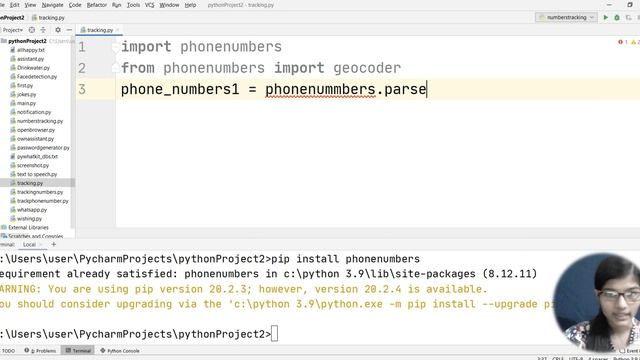Select the Local terminal tab
The height and width of the screenshot is (360, 640).
coord(29,244)
